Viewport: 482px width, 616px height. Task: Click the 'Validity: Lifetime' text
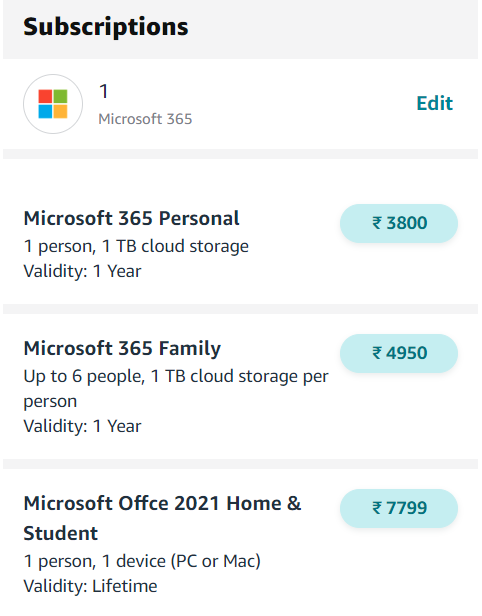click(x=90, y=586)
